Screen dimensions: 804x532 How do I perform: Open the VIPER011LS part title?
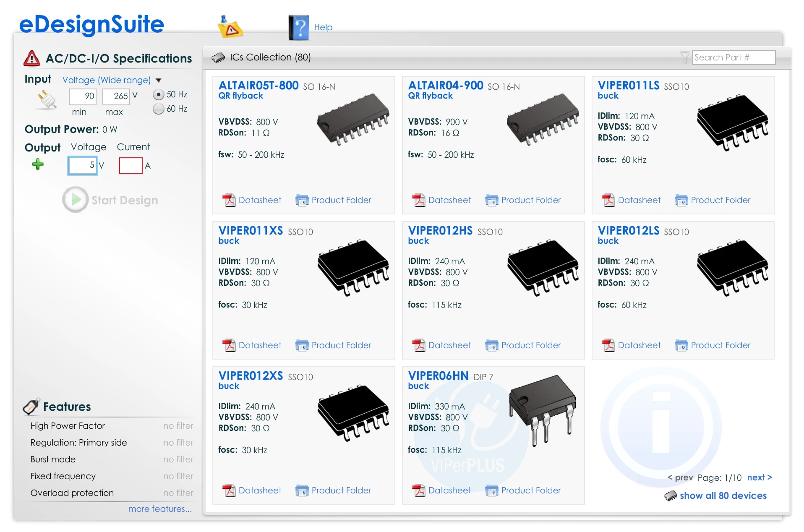[x=629, y=86]
